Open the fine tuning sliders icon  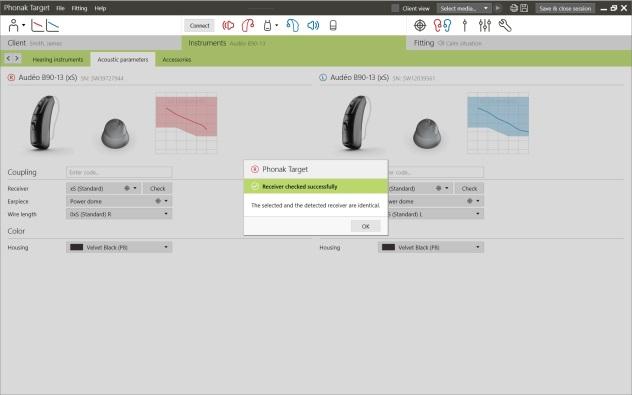(484, 25)
